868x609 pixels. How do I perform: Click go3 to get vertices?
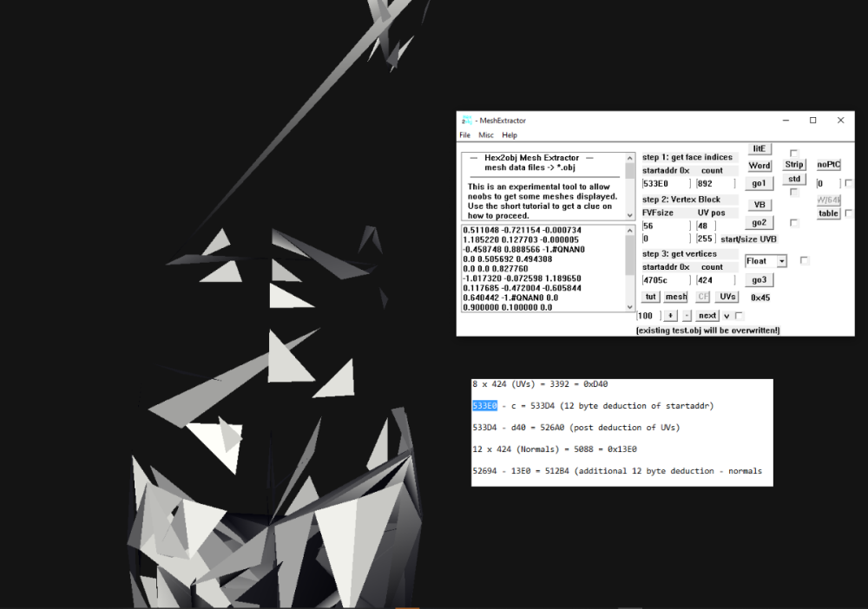point(759,280)
